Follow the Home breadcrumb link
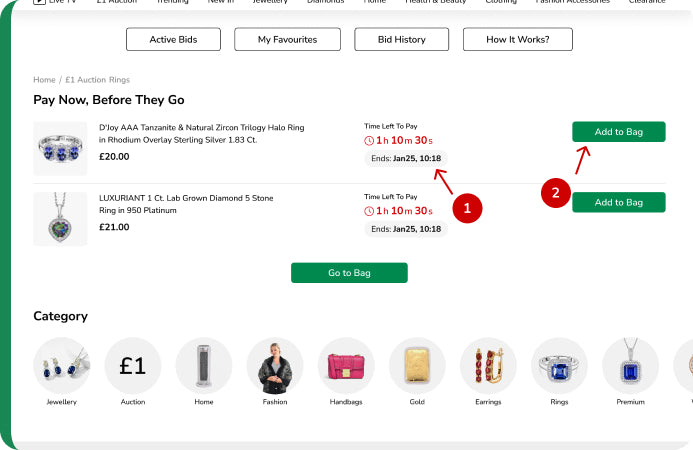693x450 pixels. click(44, 80)
